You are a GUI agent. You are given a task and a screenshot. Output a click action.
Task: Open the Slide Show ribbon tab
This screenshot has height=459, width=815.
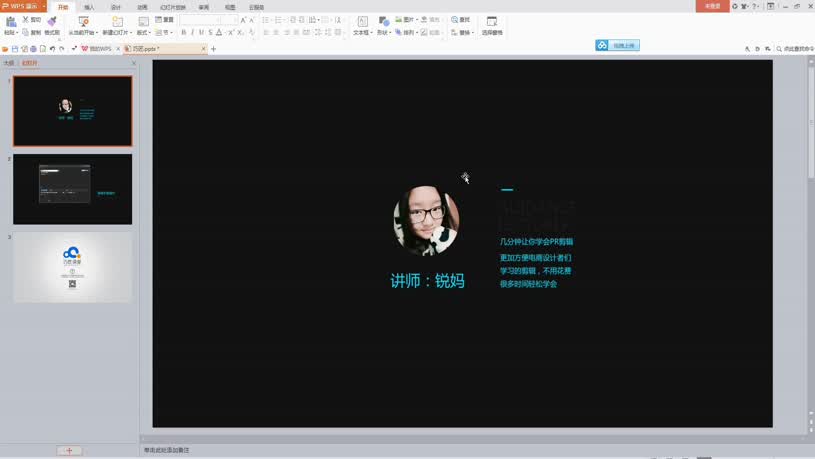pyautogui.click(x=173, y=7)
